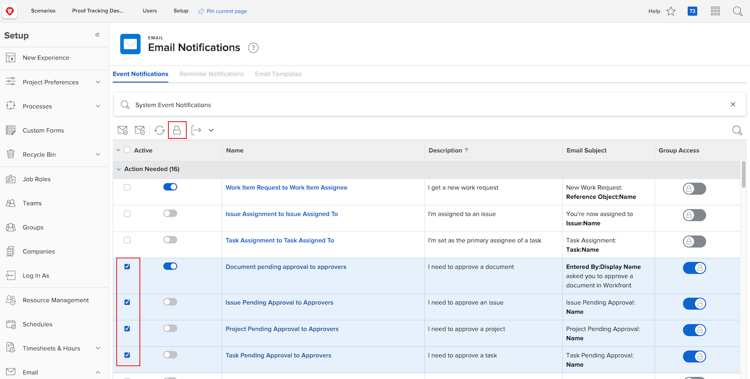The height and width of the screenshot is (379, 750).
Task: Open the export dropdown arrow in toolbar
Action: coord(211,130)
